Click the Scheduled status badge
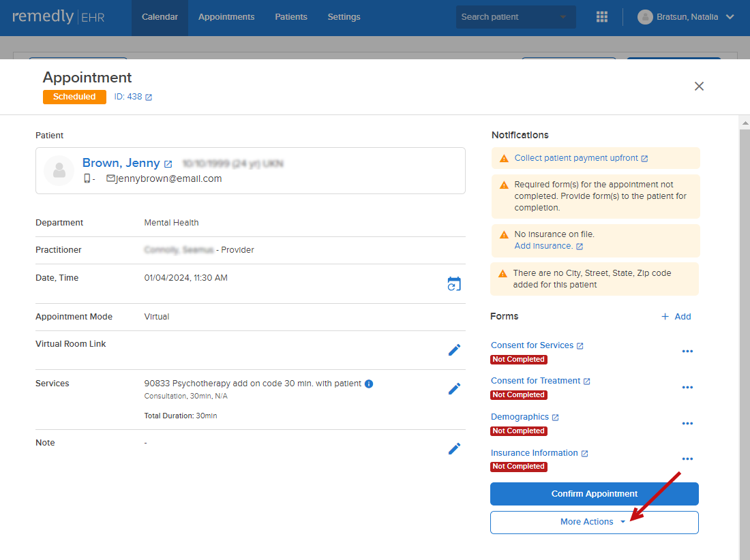 [74, 97]
